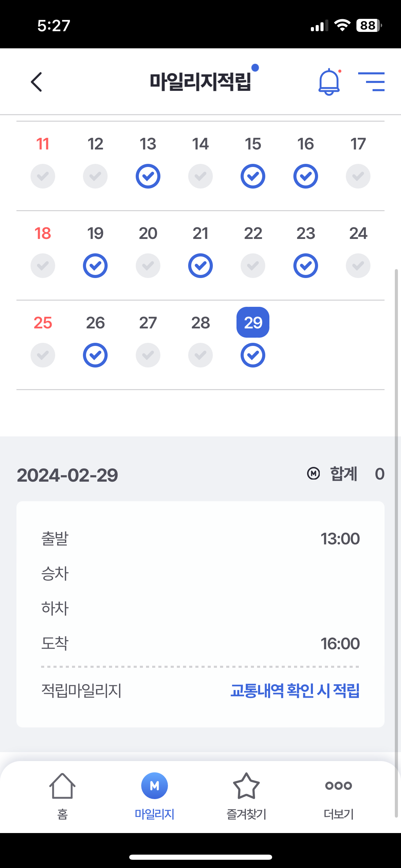This screenshot has width=401, height=868.
Task: Toggle the check mark under day 29
Action: (253, 355)
